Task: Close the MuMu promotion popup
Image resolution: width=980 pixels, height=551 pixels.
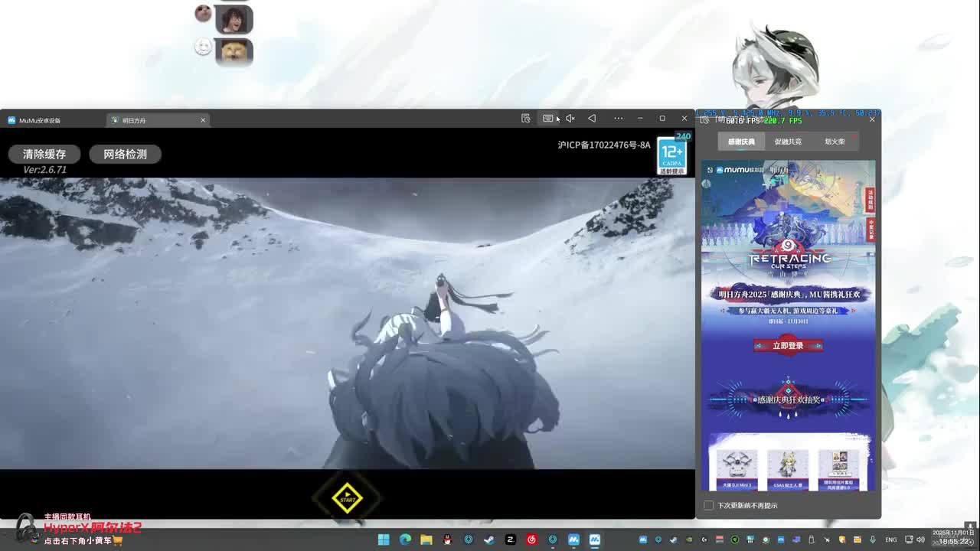Action: coord(871,119)
